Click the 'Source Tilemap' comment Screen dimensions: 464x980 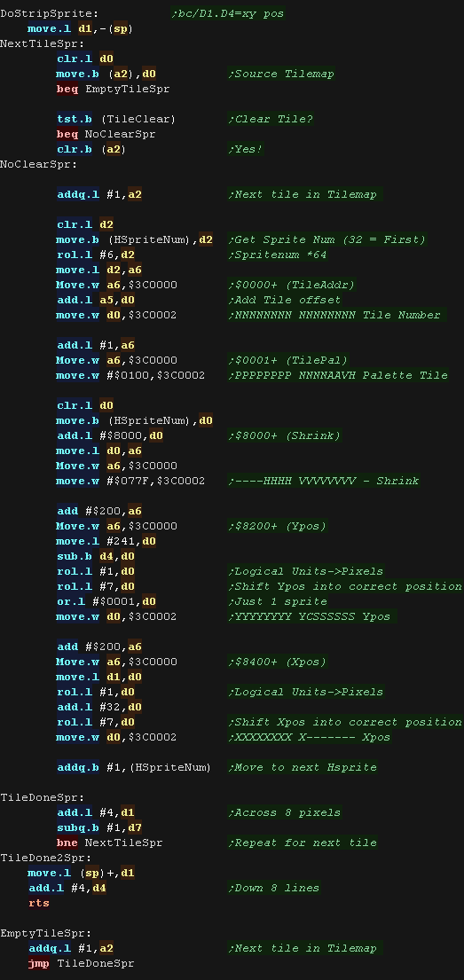click(280, 74)
